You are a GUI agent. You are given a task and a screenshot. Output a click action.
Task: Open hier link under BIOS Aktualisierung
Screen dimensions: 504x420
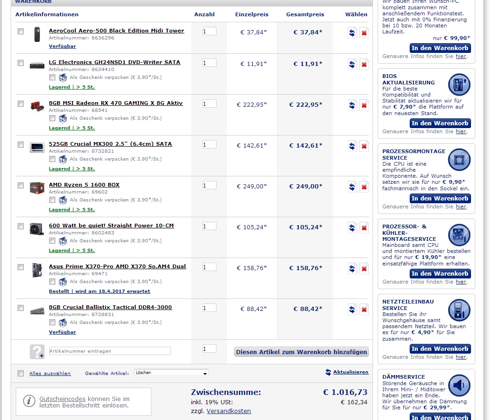(461, 131)
